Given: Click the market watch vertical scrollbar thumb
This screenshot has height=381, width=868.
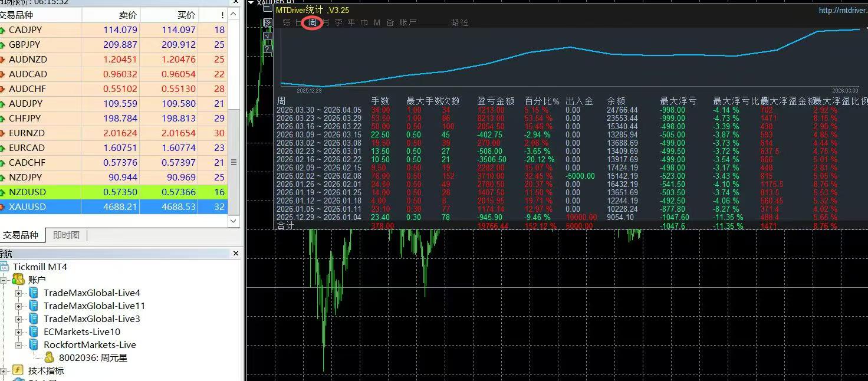Looking at the screenshot, I should pyautogui.click(x=234, y=162).
